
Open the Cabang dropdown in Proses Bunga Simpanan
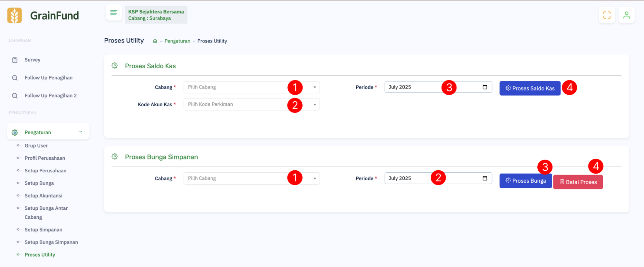point(252,178)
